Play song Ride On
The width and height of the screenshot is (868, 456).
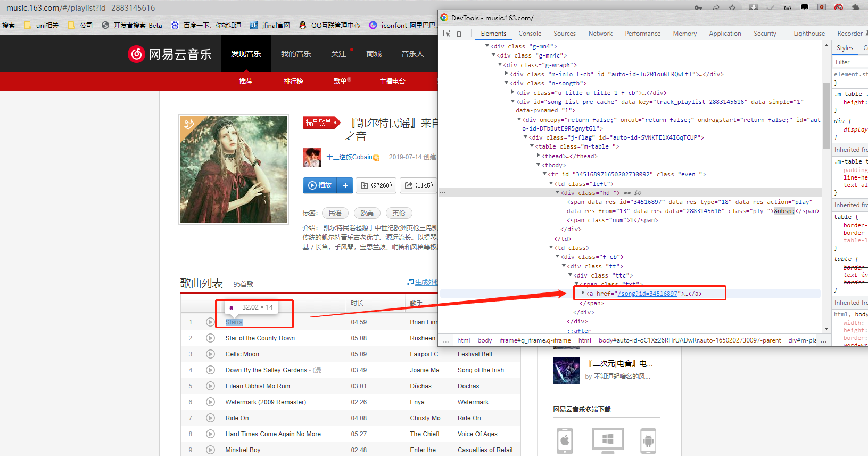coord(210,418)
